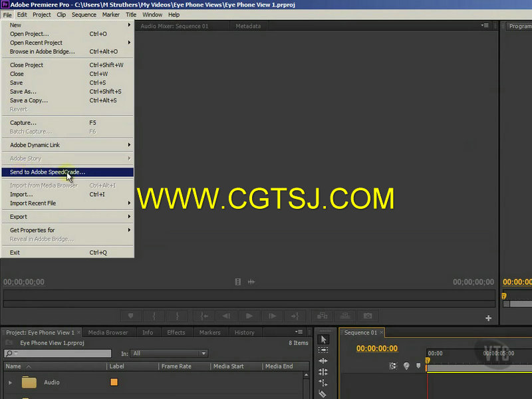Expand Open Recent Project submenu

click(x=68, y=43)
